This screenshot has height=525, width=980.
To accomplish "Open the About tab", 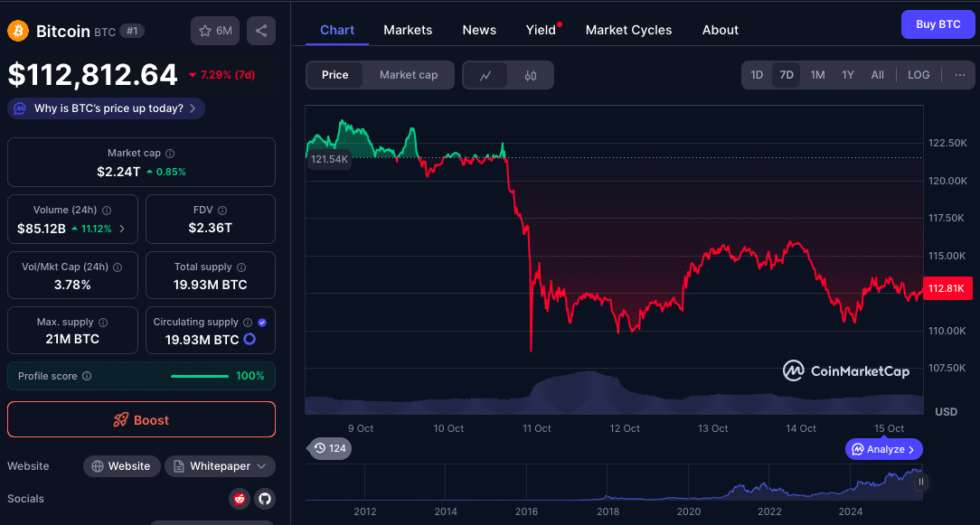I will pyautogui.click(x=720, y=30).
